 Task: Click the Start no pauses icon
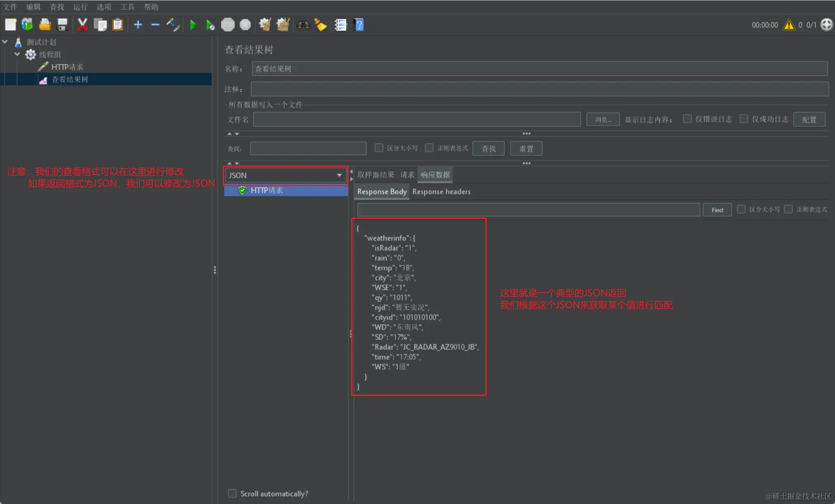210,25
